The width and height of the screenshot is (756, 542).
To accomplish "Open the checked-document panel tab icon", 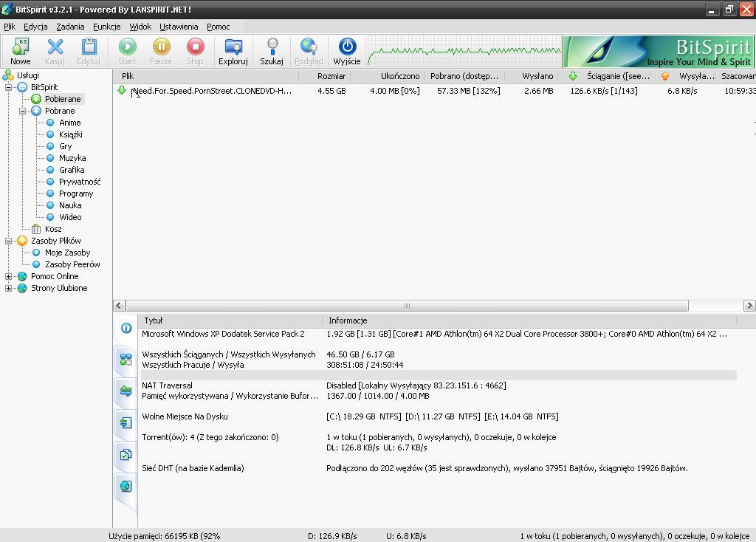I will point(126,455).
